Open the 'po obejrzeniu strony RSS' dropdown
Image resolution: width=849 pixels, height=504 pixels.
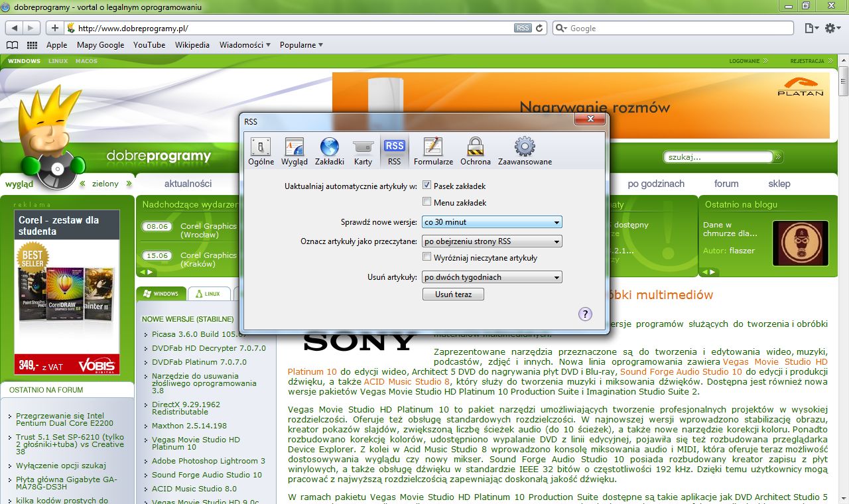click(x=492, y=241)
